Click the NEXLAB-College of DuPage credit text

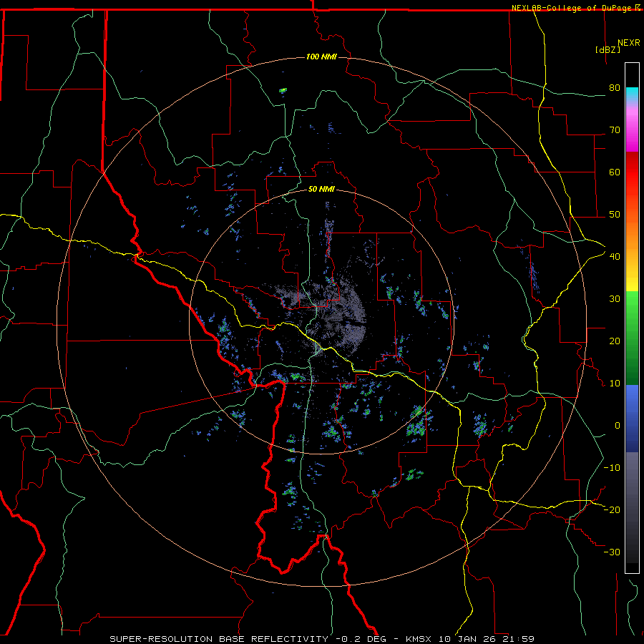click(x=572, y=8)
